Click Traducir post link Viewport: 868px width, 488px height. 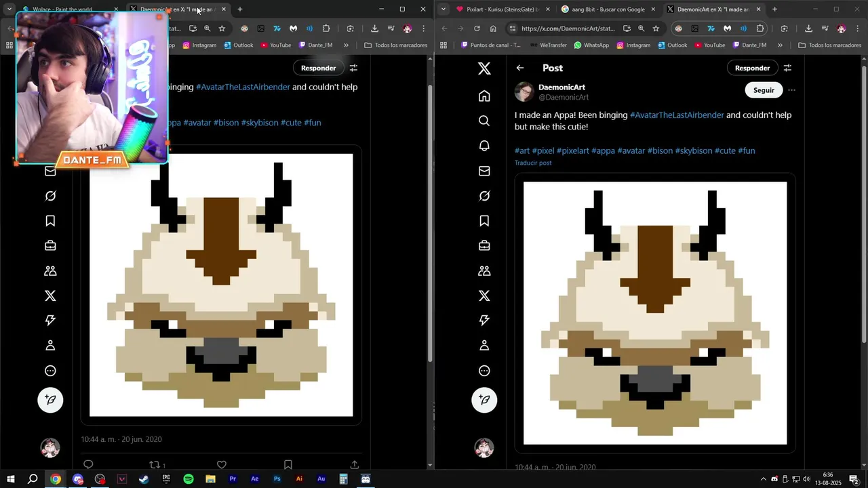point(533,163)
